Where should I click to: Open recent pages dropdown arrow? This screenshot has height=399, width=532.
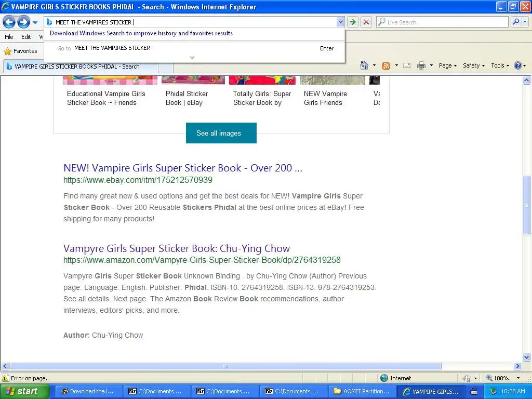point(35,22)
